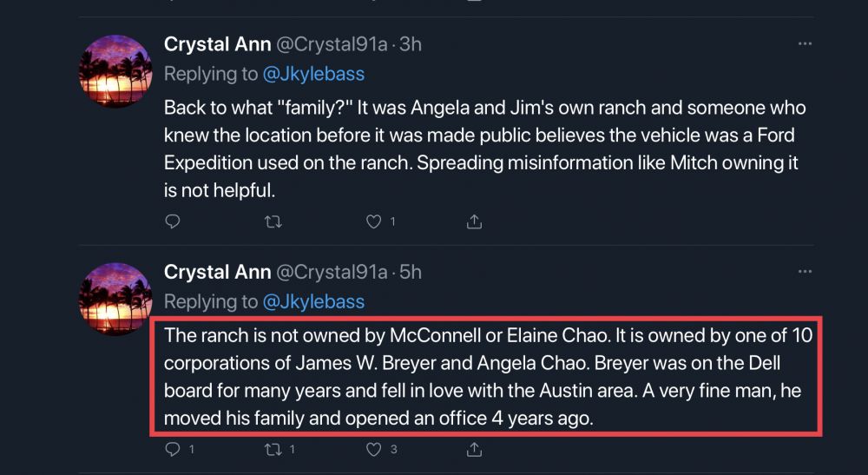Open the 3h timestamp permalink
Viewport: 868px width, 475px height.
pyautogui.click(x=411, y=44)
